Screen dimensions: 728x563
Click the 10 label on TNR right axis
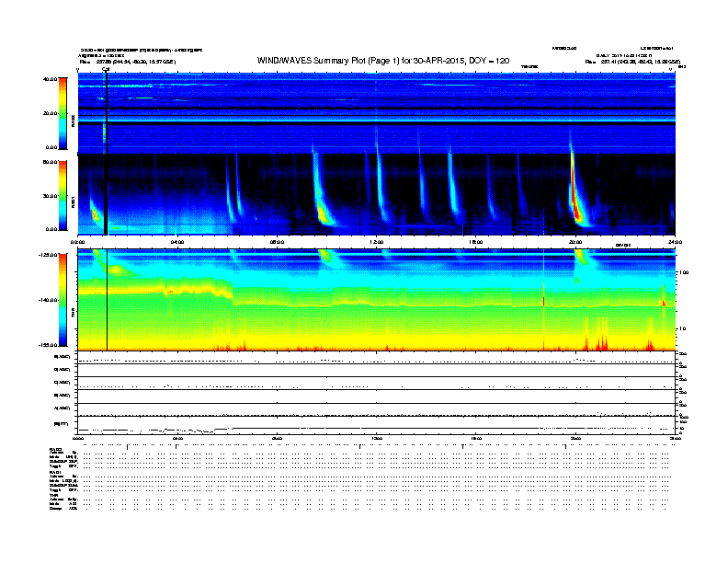coord(682,329)
